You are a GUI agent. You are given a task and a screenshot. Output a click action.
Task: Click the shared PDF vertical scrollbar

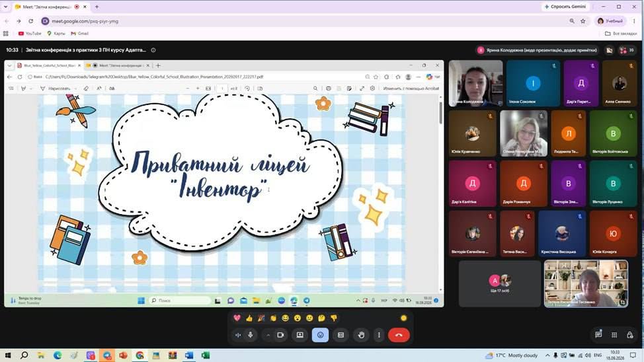(x=441, y=113)
